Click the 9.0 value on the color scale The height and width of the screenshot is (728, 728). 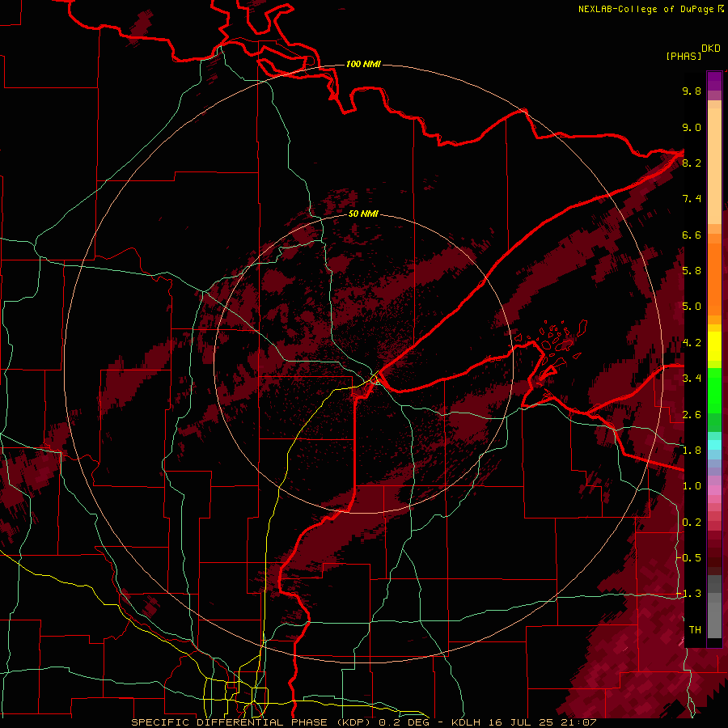pos(692,127)
